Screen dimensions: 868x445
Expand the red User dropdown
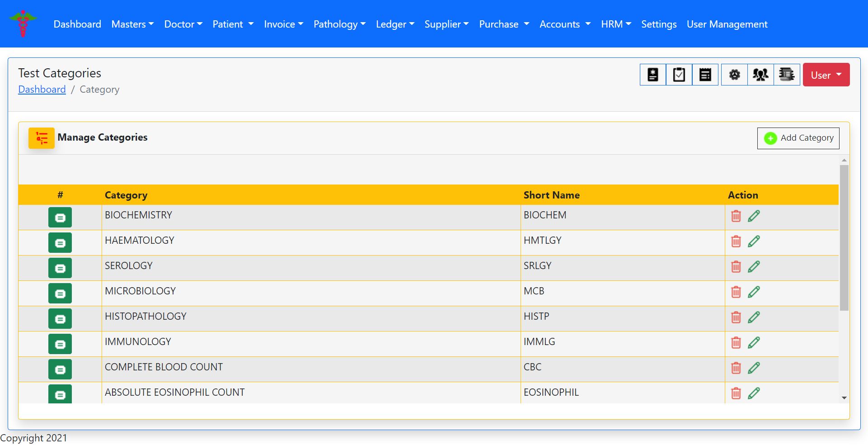pyautogui.click(x=826, y=75)
